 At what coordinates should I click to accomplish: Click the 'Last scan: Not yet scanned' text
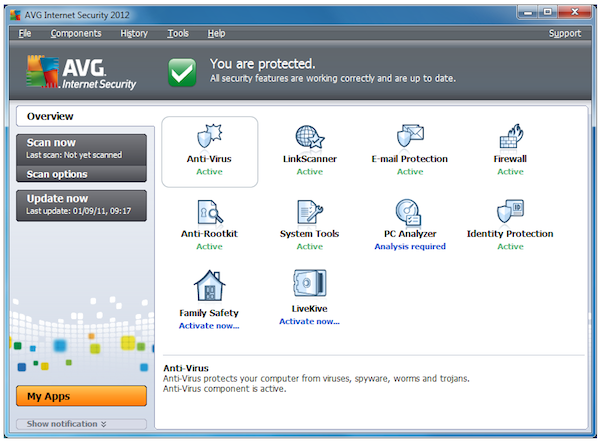pyautogui.click(x=74, y=155)
